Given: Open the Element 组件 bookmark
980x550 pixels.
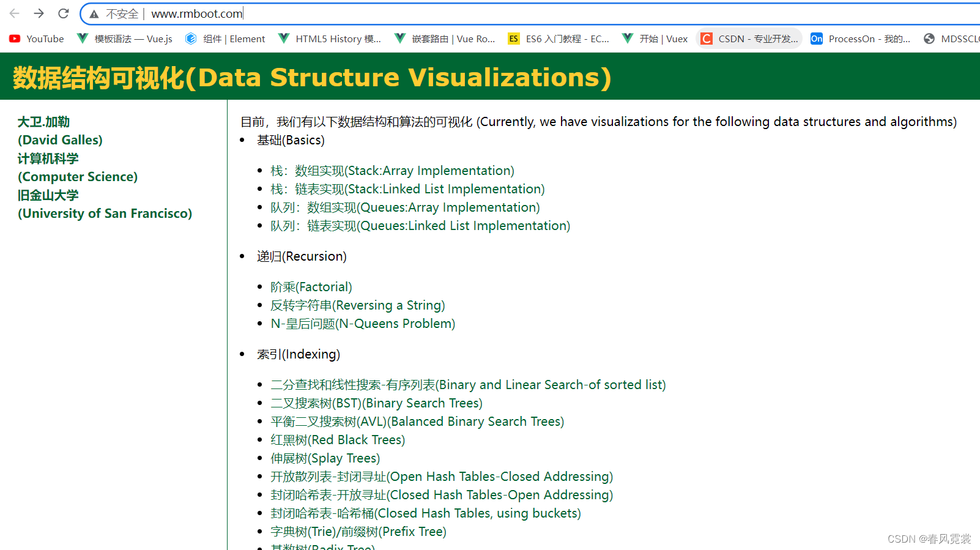Looking at the screenshot, I should [226, 39].
